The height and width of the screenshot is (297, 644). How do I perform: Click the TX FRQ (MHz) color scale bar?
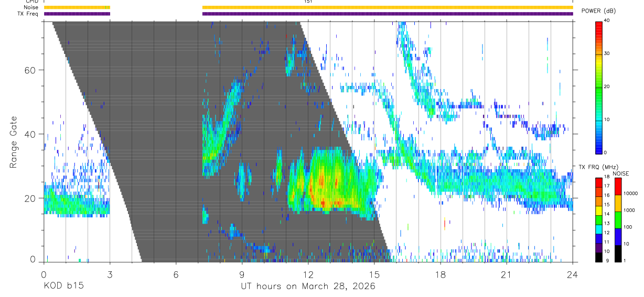pos(599,220)
